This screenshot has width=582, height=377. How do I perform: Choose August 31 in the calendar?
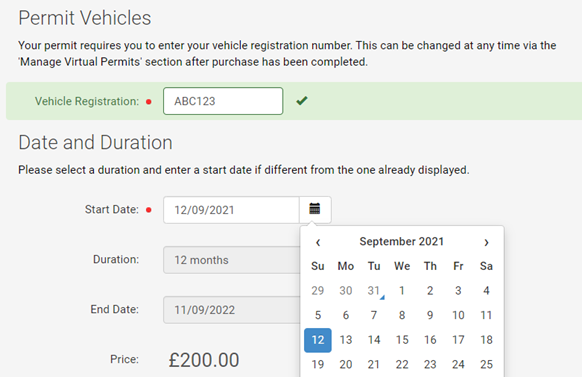point(374,291)
